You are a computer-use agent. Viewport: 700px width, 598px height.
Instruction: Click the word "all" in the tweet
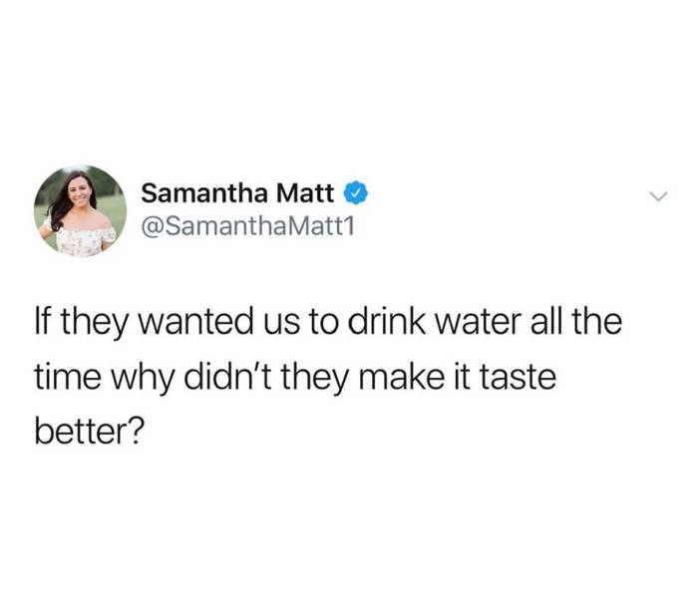tap(546, 321)
